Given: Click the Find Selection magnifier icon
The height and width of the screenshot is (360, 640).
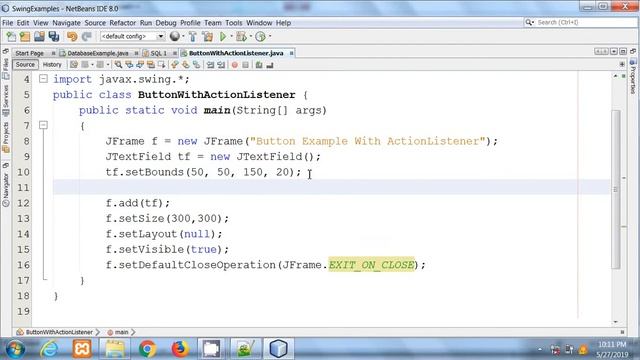Looking at the screenshot, I should tap(118, 64).
